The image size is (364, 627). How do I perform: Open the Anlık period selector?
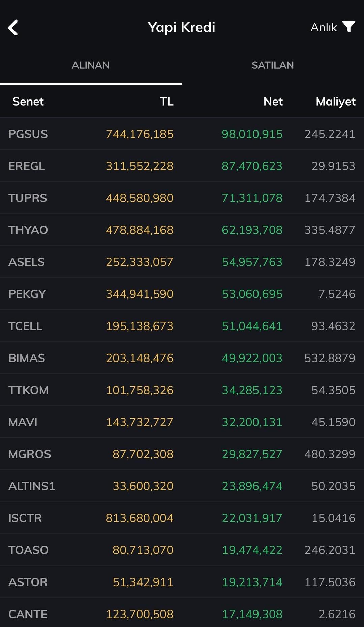click(324, 27)
